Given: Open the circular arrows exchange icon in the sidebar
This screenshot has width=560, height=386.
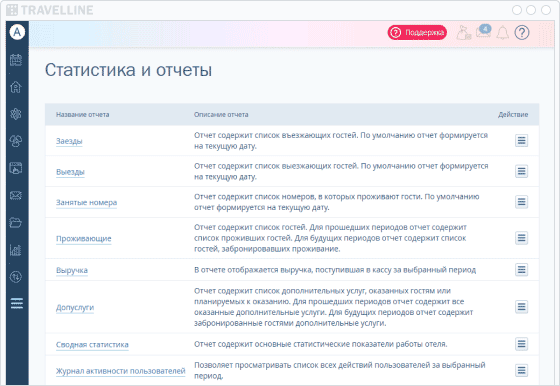Looking at the screenshot, I should pos(16,277).
